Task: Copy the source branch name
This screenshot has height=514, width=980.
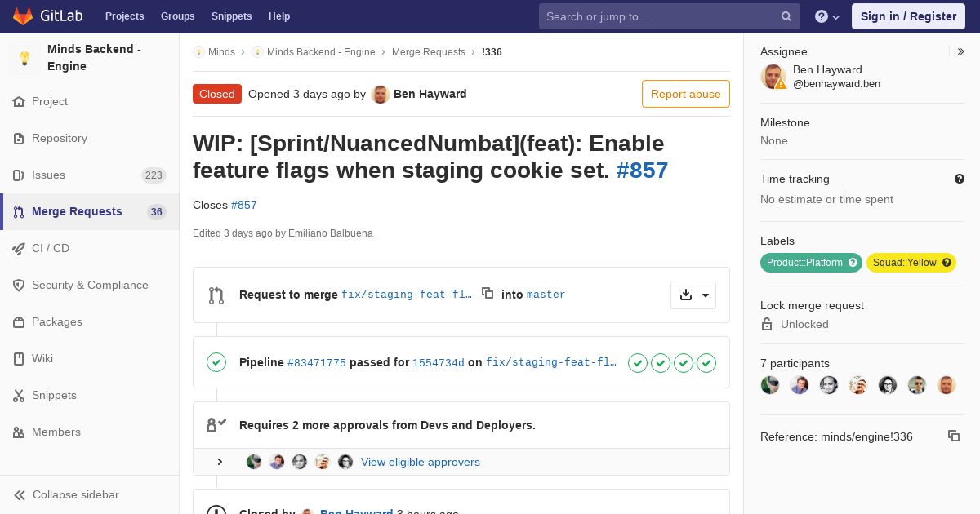Action: tap(488, 293)
